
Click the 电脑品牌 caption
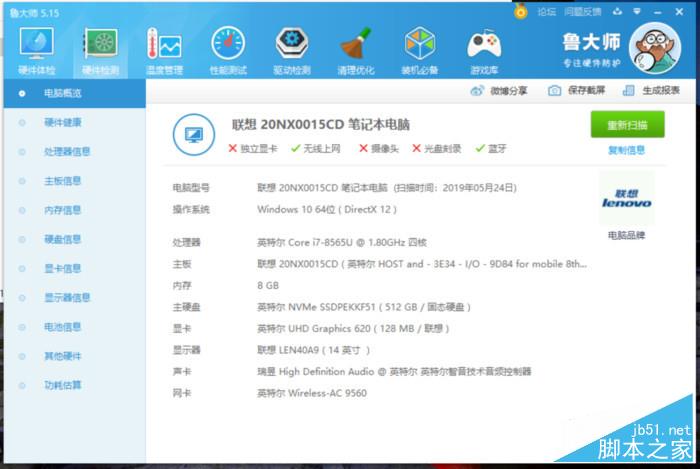(626, 235)
